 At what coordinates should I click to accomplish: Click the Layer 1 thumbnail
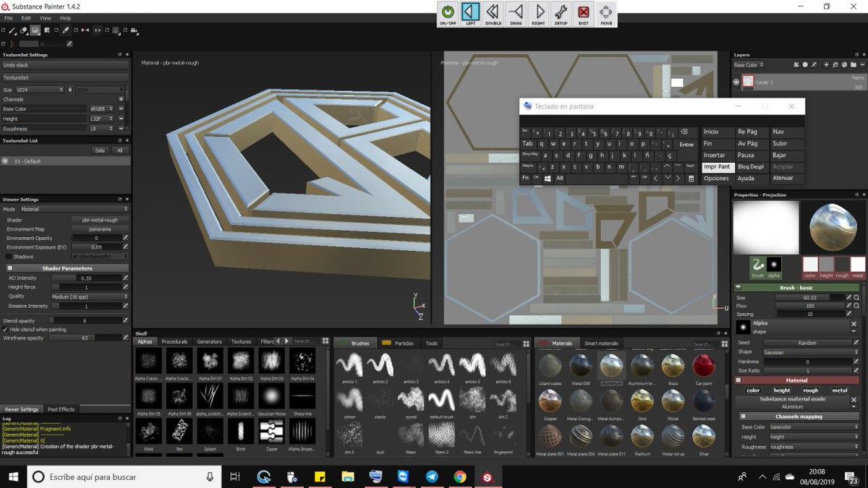click(x=749, y=82)
